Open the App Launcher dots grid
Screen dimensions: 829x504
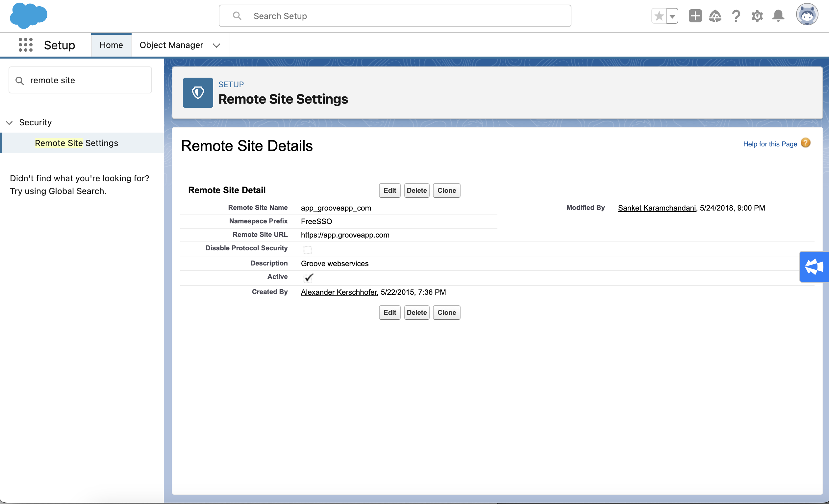(x=26, y=45)
